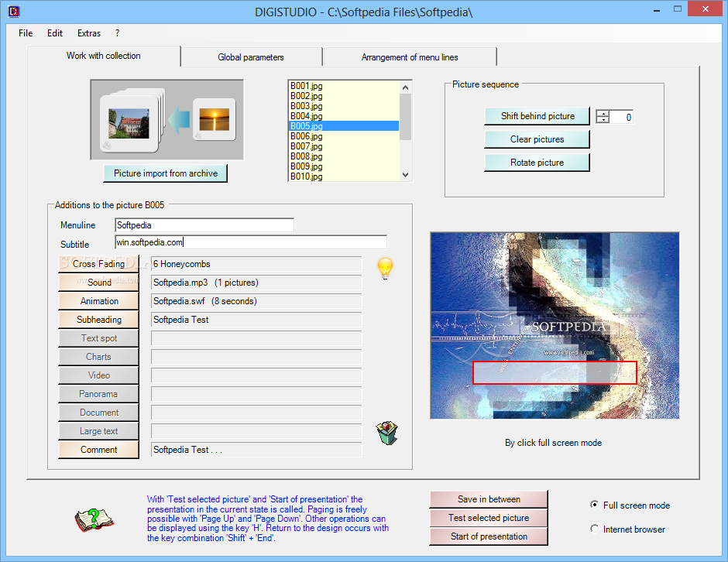The height and width of the screenshot is (562, 728).
Task: Select B007.jpg in the file list
Action: point(344,146)
